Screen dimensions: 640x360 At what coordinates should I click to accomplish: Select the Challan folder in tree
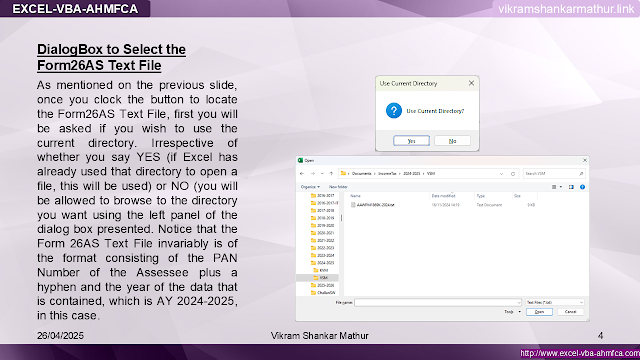pyautogui.click(x=323, y=293)
